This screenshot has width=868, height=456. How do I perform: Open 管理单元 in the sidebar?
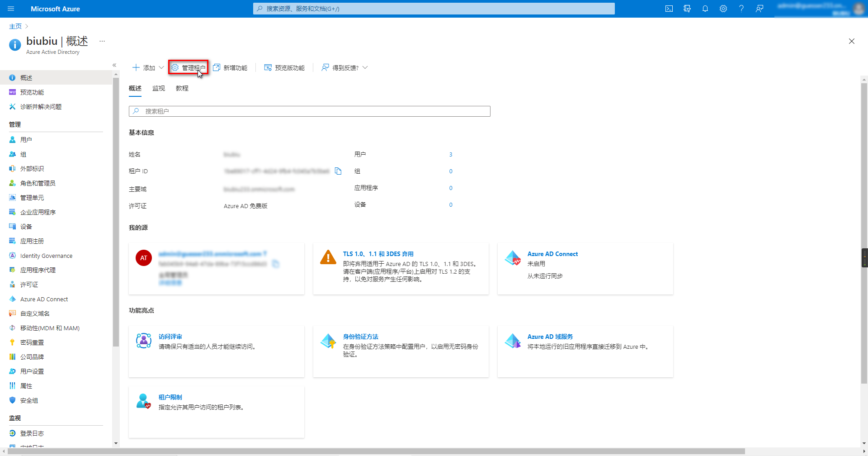coord(56,198)
